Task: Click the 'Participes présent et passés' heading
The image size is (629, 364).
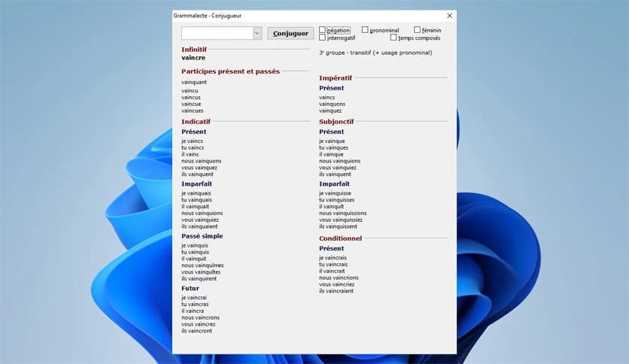Action: coord(231,71)
